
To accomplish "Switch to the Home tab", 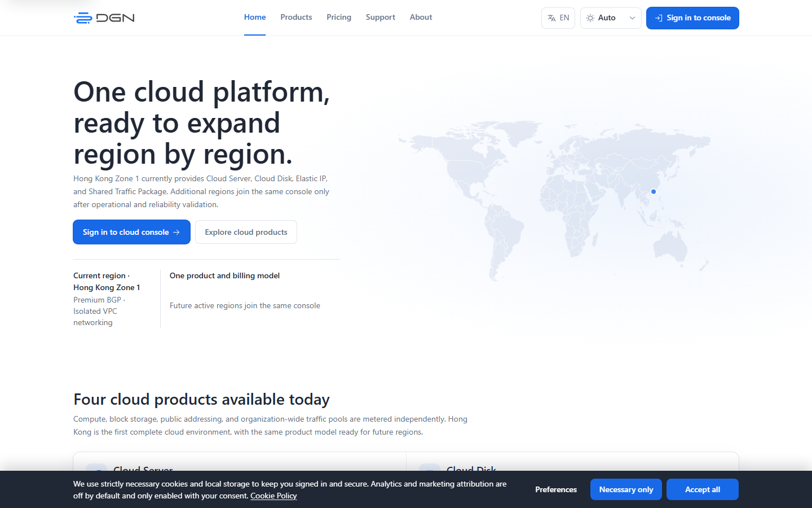I will pos(255,17).
